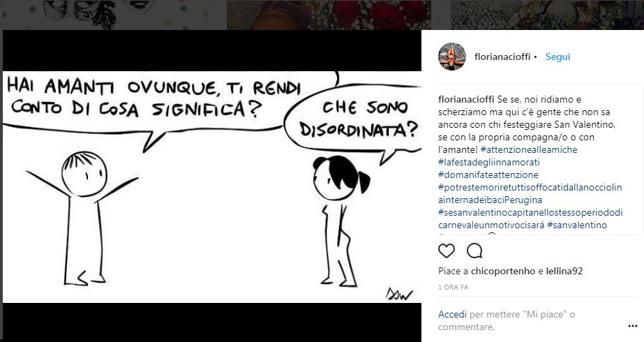View chicoportenho's profile from the likes line
The image size is (644, 342).
[x=503, y=272]
